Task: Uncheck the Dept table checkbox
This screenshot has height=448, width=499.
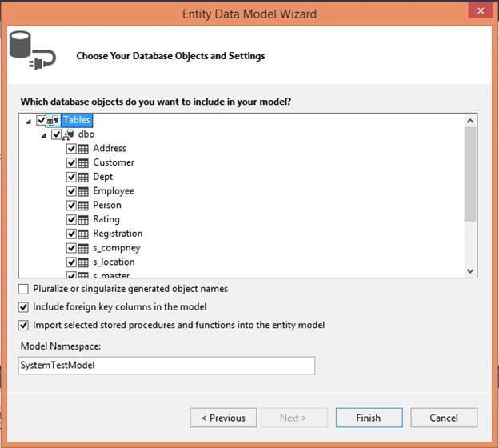Action: tap(71, 177)
